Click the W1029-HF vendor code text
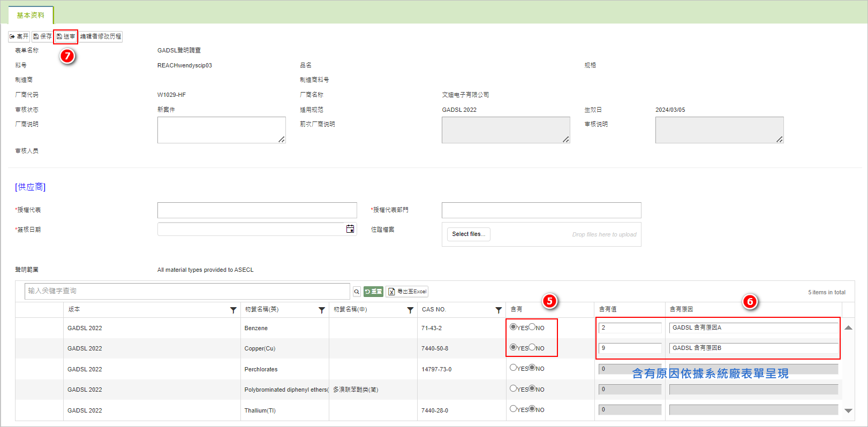 pyautogui.click(x=171, y=95)
